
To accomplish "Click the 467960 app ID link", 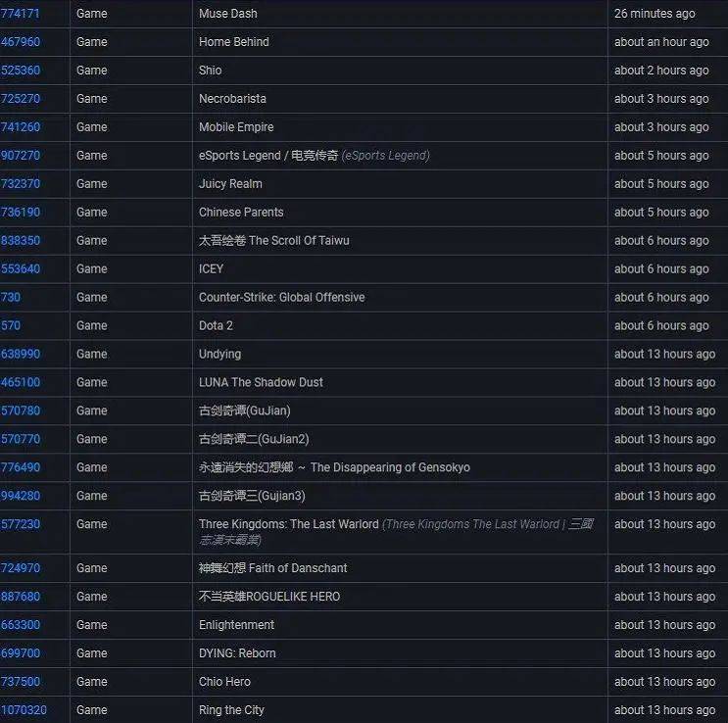I will pos(21,42).
